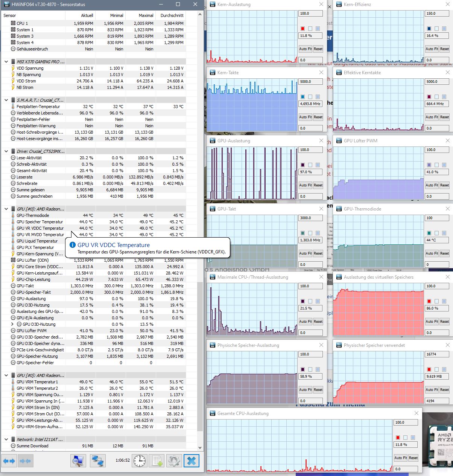Viewport: 453px width, 476px height.
Task: Click the dark purple swatch in GPU-Auslastung graph
Action: (303, 165)
